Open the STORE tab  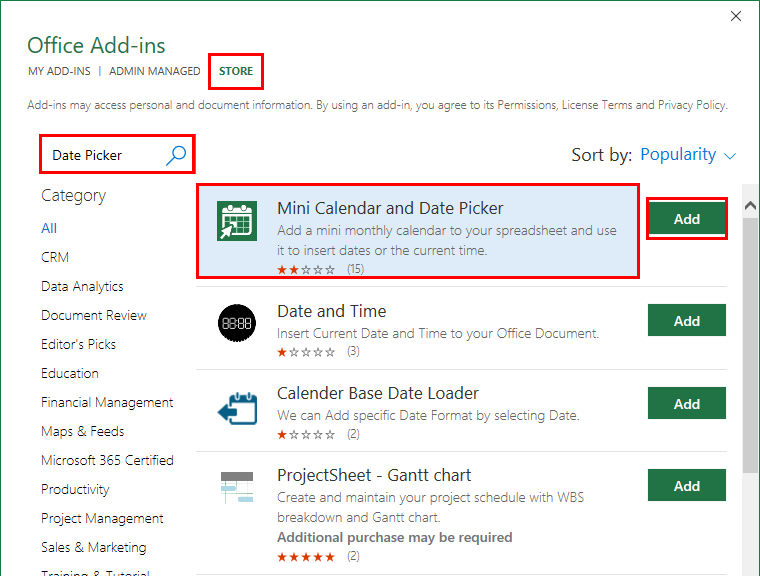point(236,71)
